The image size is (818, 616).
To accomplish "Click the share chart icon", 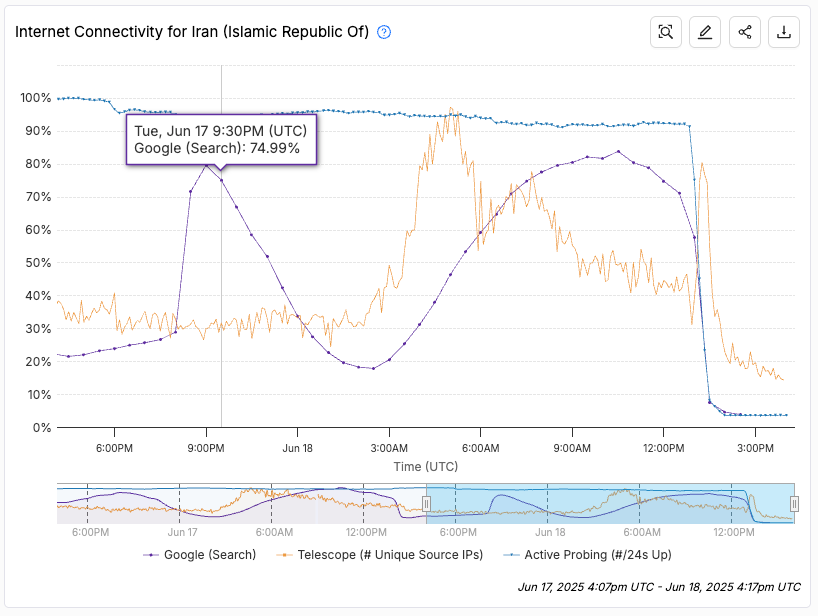I will pos(744,31).
